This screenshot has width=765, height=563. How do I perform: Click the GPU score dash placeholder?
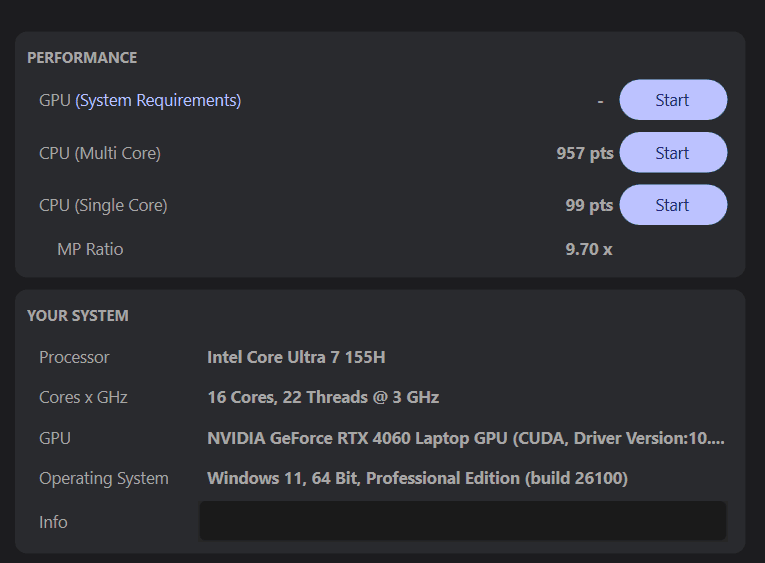click(601, 101)
